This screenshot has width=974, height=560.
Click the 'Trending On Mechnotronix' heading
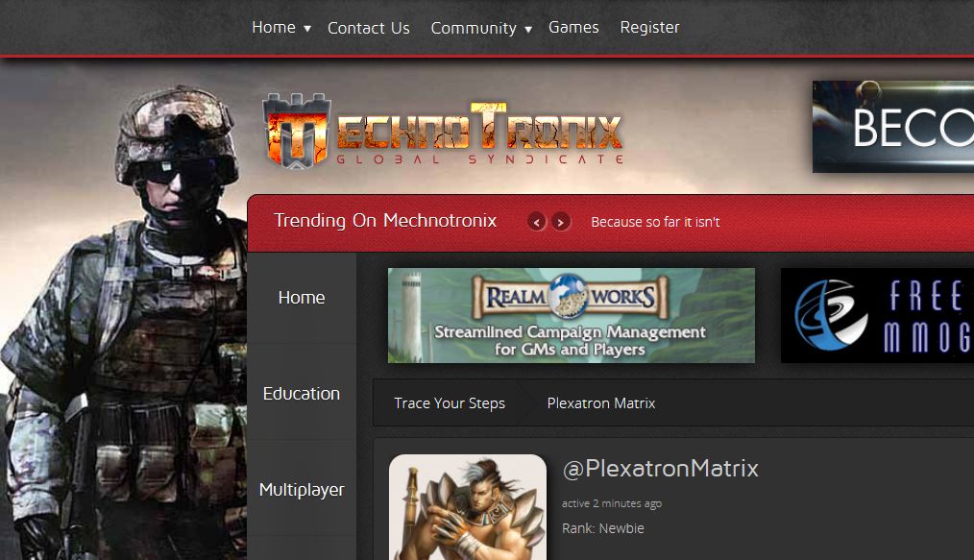(385, 220)
